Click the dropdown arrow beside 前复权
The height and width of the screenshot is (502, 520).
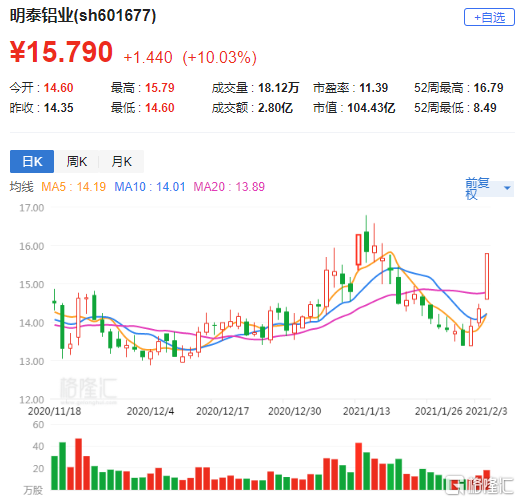pos(507,188)
